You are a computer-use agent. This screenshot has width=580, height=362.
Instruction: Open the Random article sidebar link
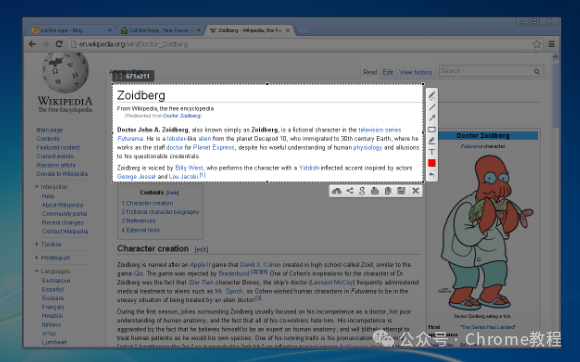[x=56, y=165]
